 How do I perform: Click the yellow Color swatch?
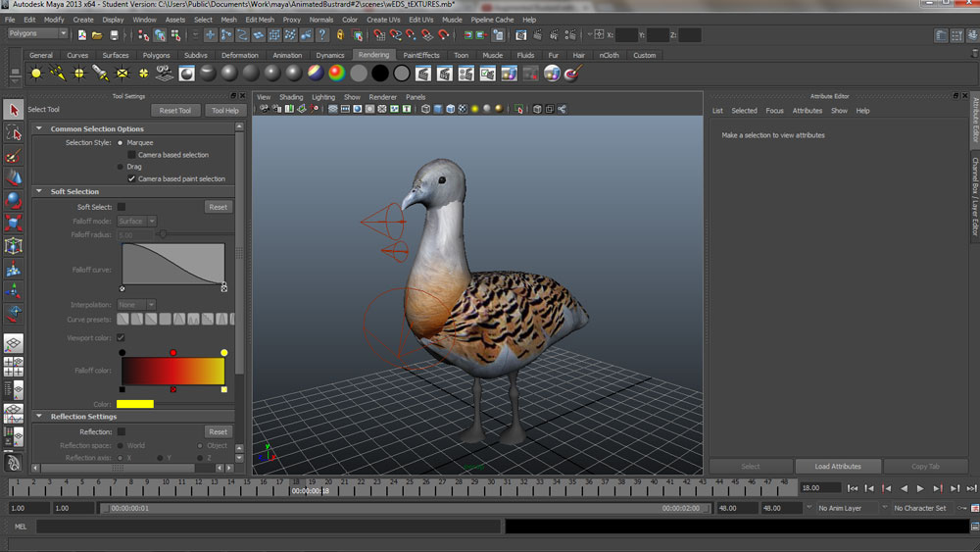point(135,404)
